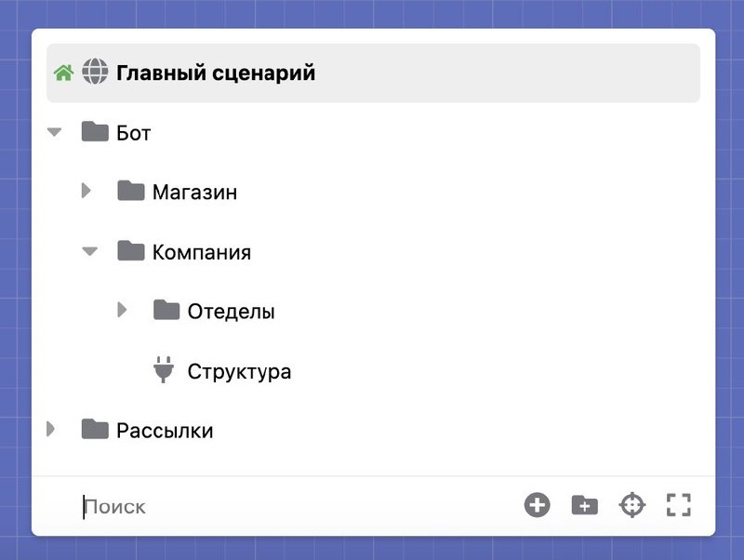Click the globe icon beside Главный сценарий
Screen dimensions: 744x560
95,72
